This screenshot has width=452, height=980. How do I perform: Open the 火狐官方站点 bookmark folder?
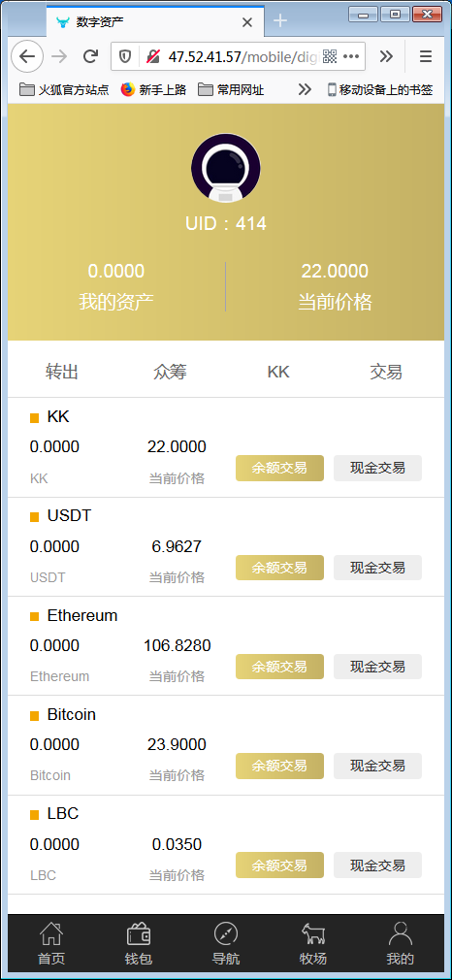click(64, 89)
